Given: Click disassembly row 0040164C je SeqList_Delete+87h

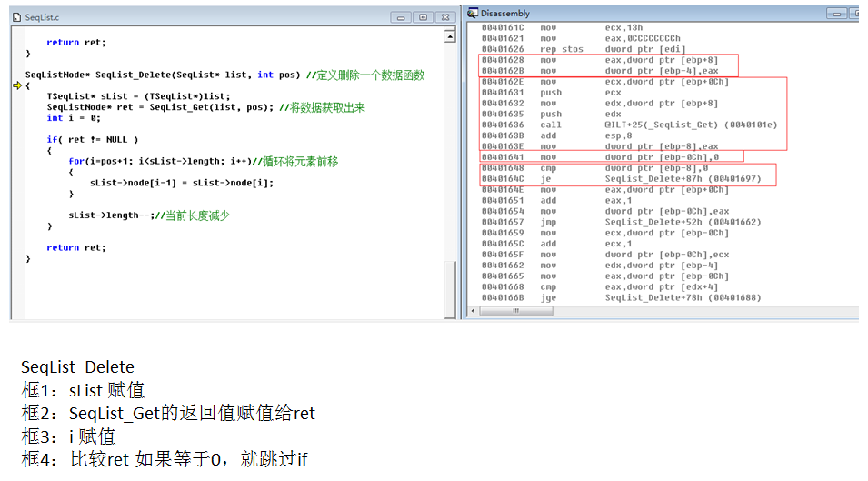Looking at the screenshot, I should tap(621, 179).
